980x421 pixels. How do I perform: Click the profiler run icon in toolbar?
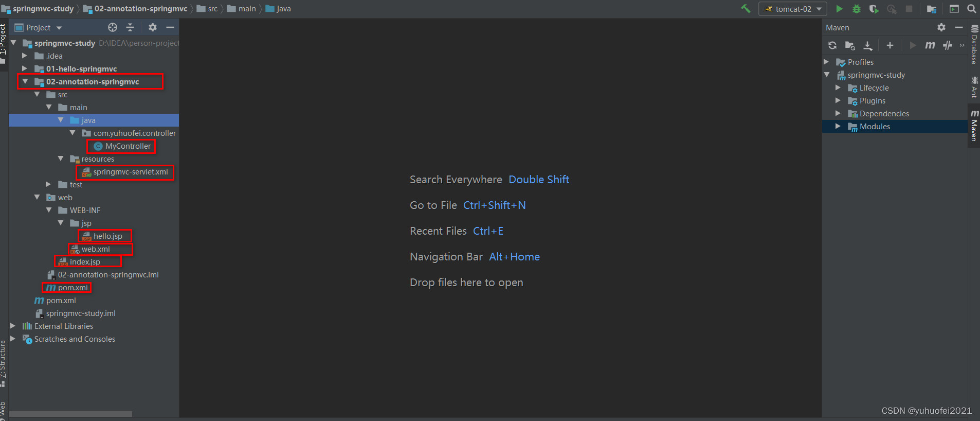892,9
